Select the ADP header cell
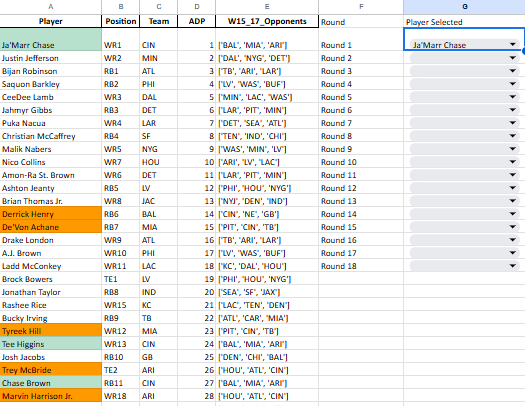 pyautogui.click(x=197, y=21)
